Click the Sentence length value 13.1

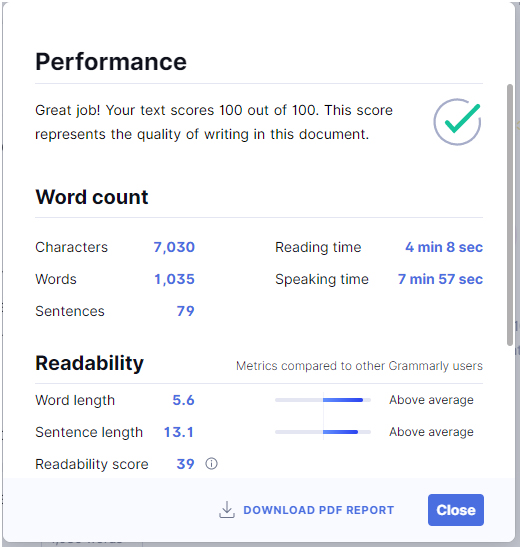tap(179, 432)
